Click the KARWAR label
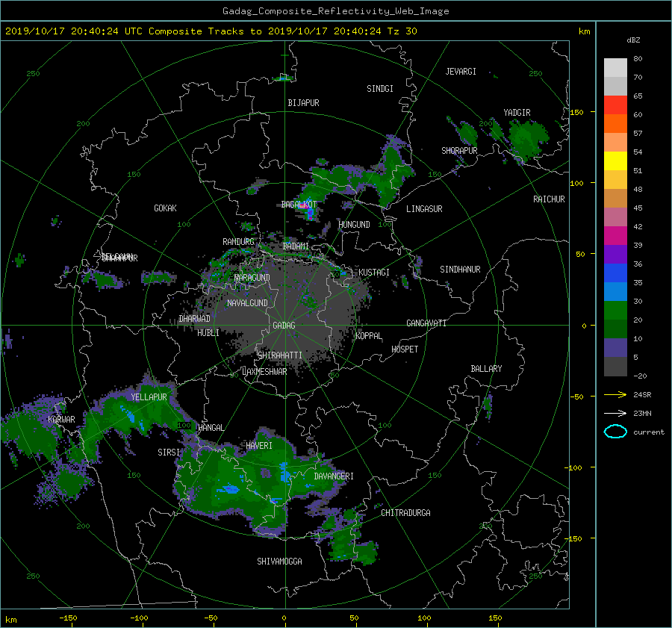672x628 pixels. [x=61, y=420]
